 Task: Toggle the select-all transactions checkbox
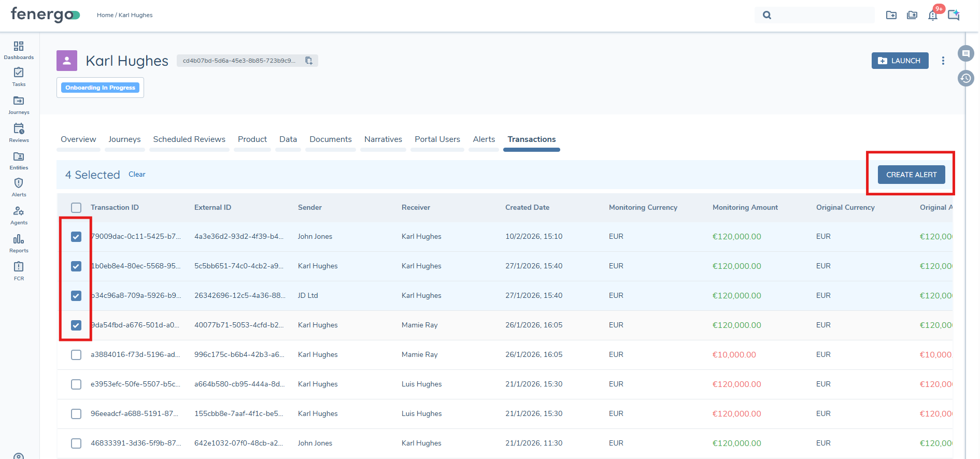(x=76, y=208)
